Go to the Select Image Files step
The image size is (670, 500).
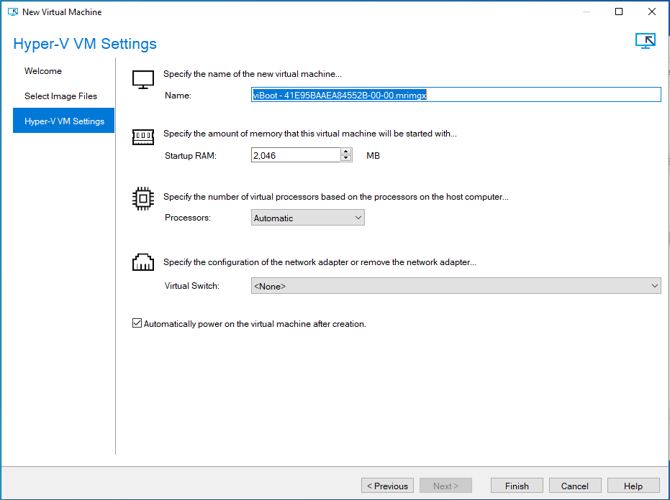(61, 96)
